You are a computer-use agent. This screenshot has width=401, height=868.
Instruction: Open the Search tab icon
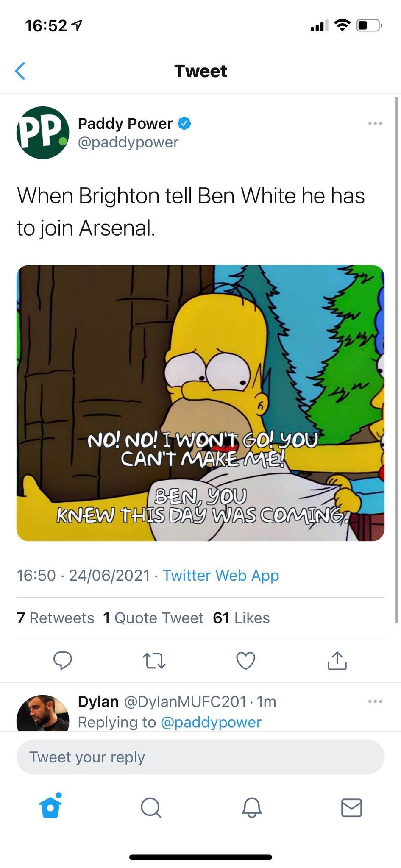151,807
